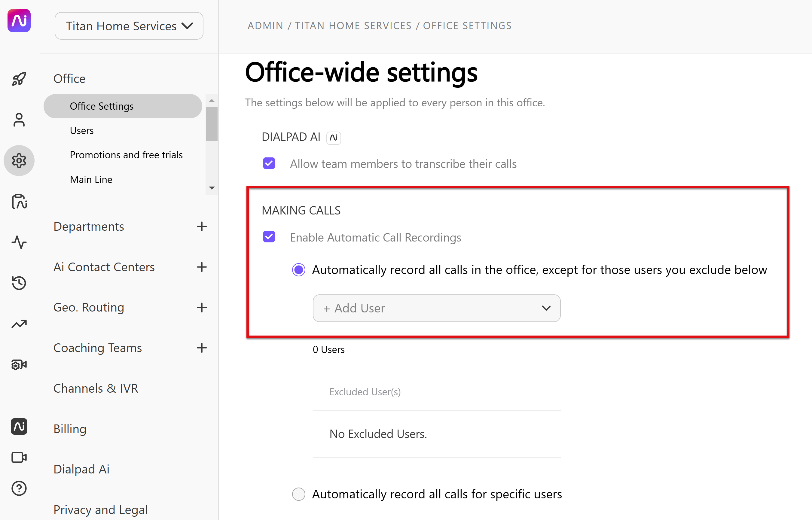812x520 pixels.
Task: Open the rocket launch icon
Action: point(19,79)
